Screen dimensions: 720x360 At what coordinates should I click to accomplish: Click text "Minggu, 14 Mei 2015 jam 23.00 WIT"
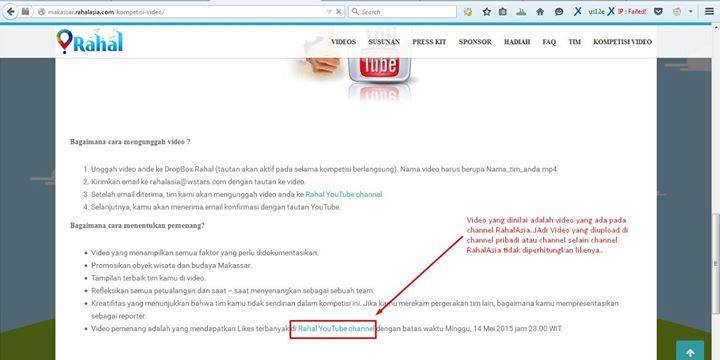(x=503, y=329)
